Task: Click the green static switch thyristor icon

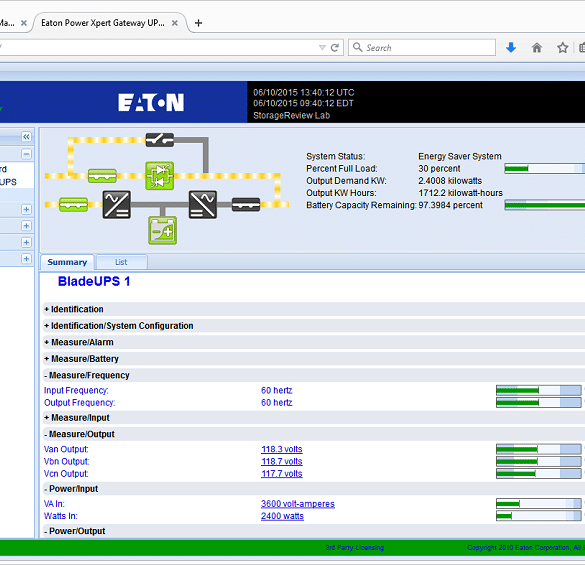Action: (160, 175)
